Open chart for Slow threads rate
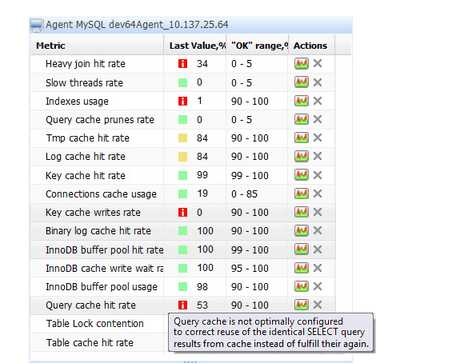Viewport: 457px width, 364px height. pyautogui.click(x=301, y=82)
